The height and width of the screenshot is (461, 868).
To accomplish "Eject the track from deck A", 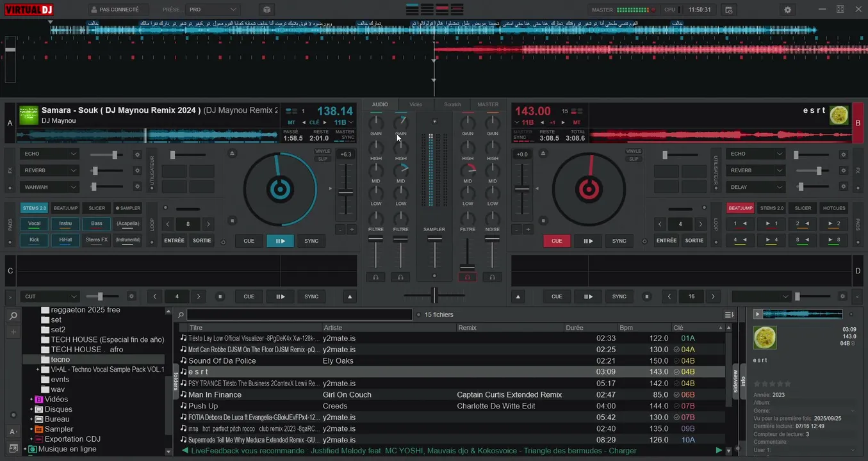I will point(232,153).
